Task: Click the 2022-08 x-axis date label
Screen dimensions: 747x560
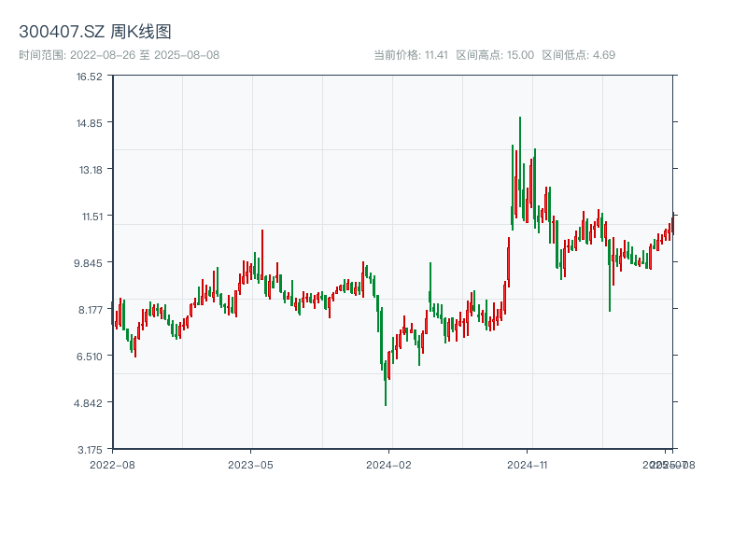Action: [x=112, y=464]
